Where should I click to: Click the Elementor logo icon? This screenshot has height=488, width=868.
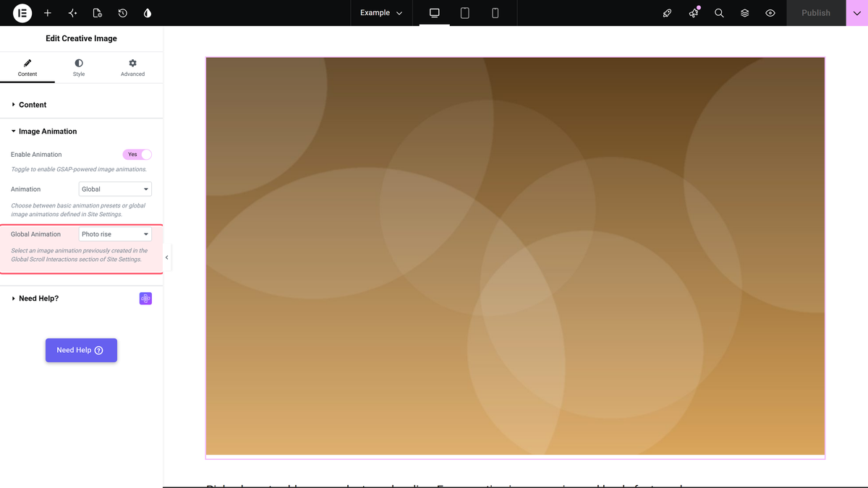[x=22, y=13]
